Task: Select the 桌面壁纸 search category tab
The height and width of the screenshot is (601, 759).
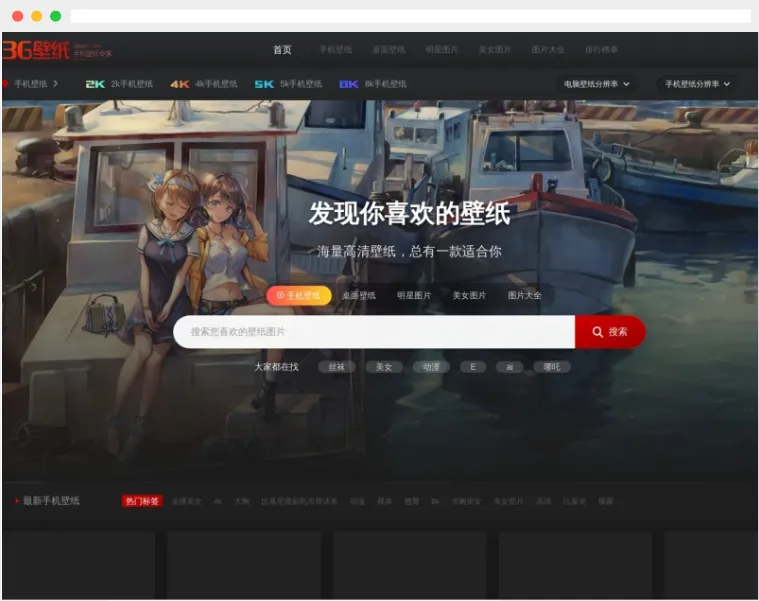Action: point(359,295)
